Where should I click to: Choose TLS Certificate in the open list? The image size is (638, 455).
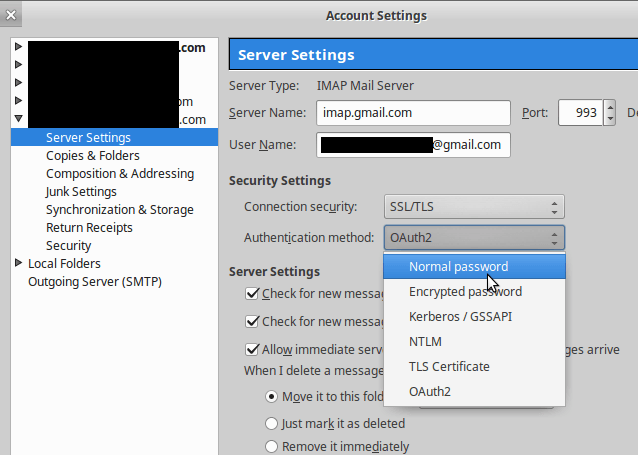[449, 367]
